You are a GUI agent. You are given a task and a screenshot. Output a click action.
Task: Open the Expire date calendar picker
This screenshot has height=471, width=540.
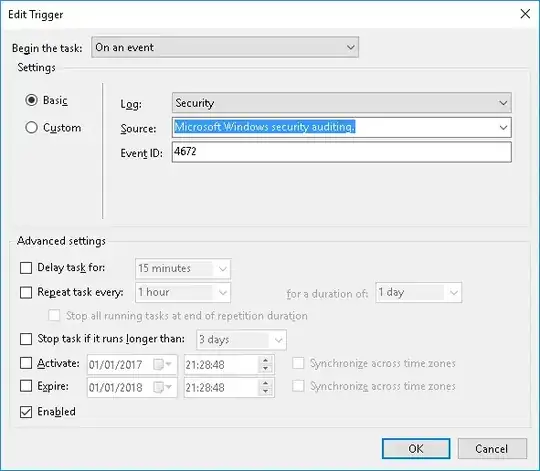(x=162, y=387)
